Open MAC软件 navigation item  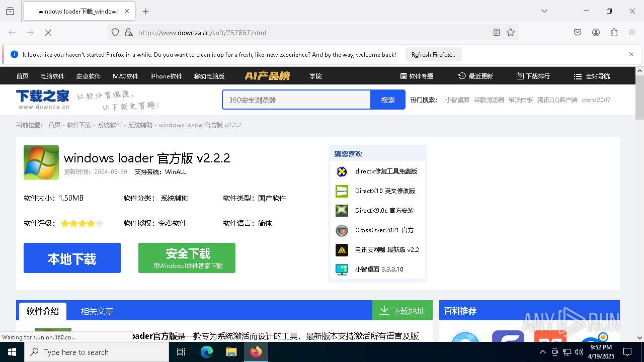tap(126, 76)
